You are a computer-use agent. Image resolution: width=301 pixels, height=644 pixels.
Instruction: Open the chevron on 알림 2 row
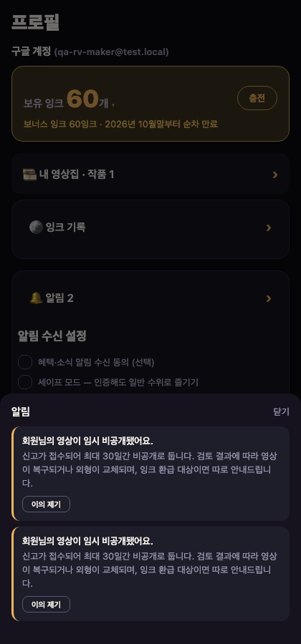click(x=269, y=298)
